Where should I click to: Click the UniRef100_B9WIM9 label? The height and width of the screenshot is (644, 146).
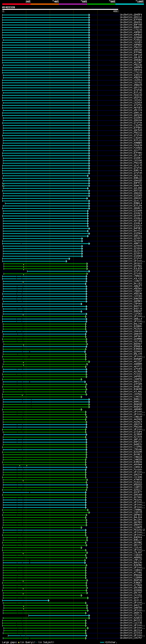[x=131, y=299]
